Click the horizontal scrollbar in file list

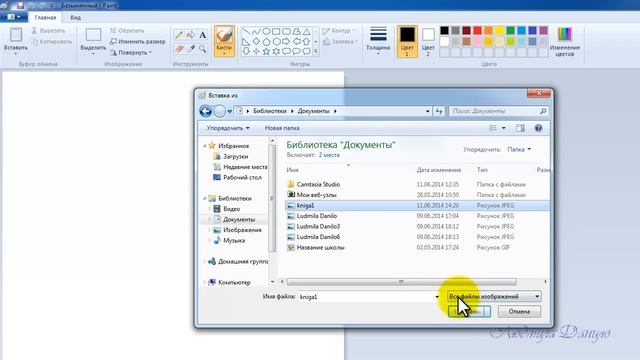(401, 282)
